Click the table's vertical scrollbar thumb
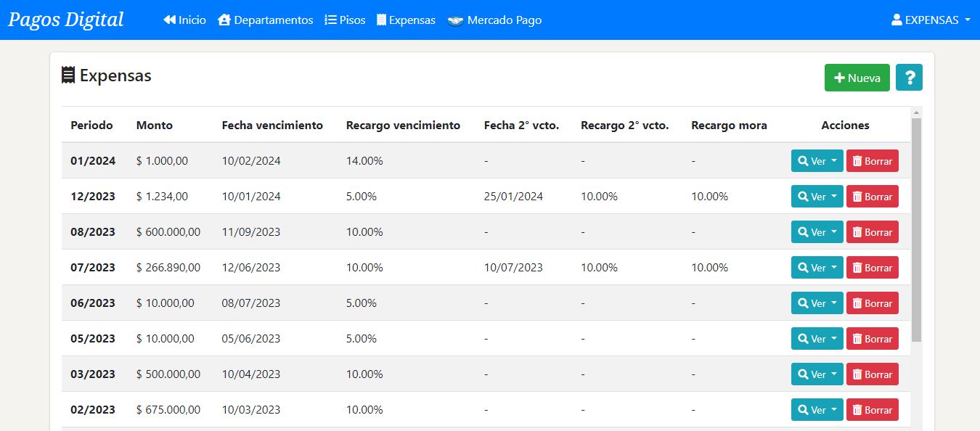The image size is (980, 431). (x=916, y=229)
